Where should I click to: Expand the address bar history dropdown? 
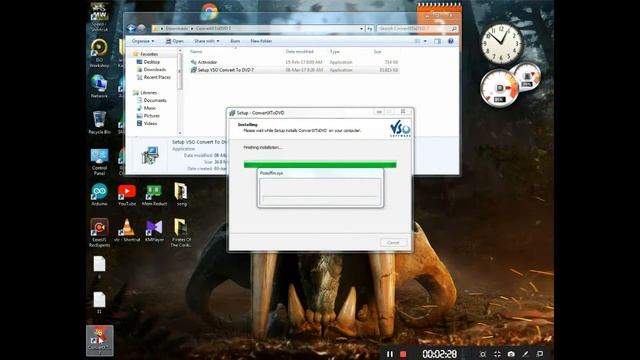362,29
